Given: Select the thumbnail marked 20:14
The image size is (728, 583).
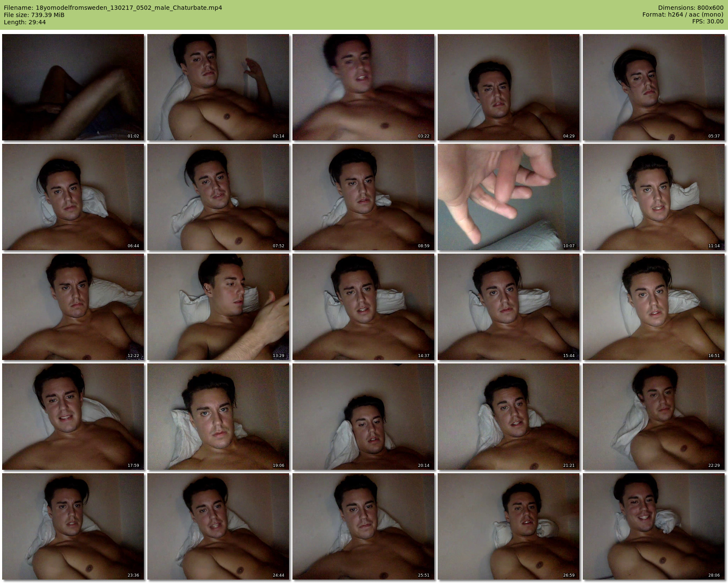Looking at the screenshot, I should [363, 417].
